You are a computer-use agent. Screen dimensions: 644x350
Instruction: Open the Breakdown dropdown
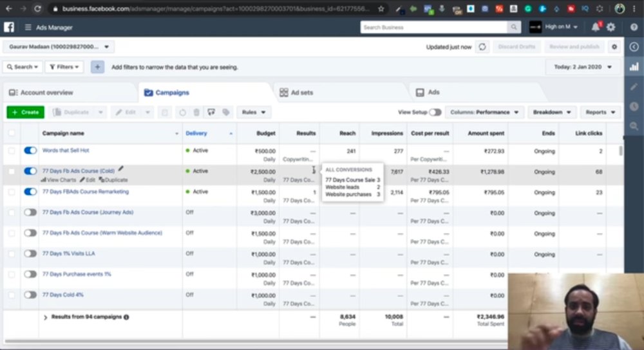pyautogui.click(x=552, y=112)
